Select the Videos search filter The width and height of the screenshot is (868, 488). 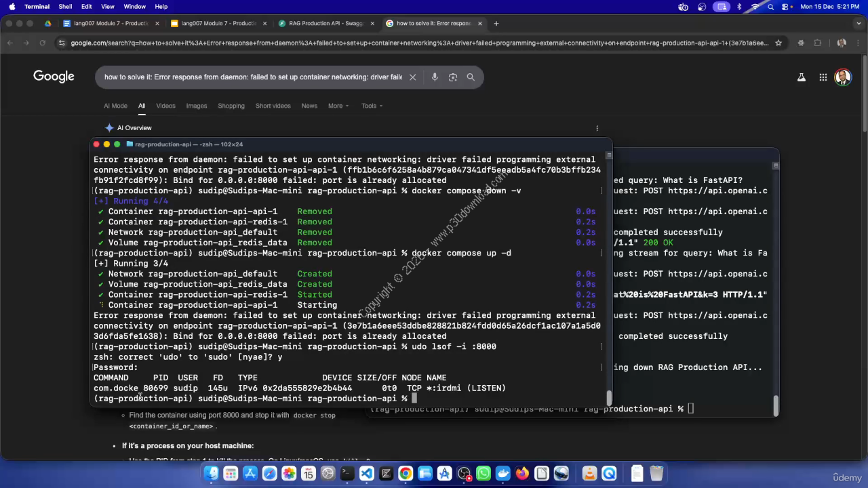coord(165,106)
